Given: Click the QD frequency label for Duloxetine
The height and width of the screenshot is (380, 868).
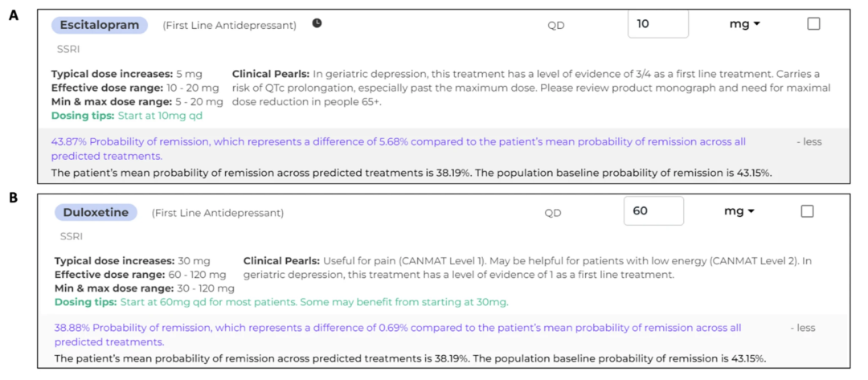Looking at the screenshot, I should 552,213.
